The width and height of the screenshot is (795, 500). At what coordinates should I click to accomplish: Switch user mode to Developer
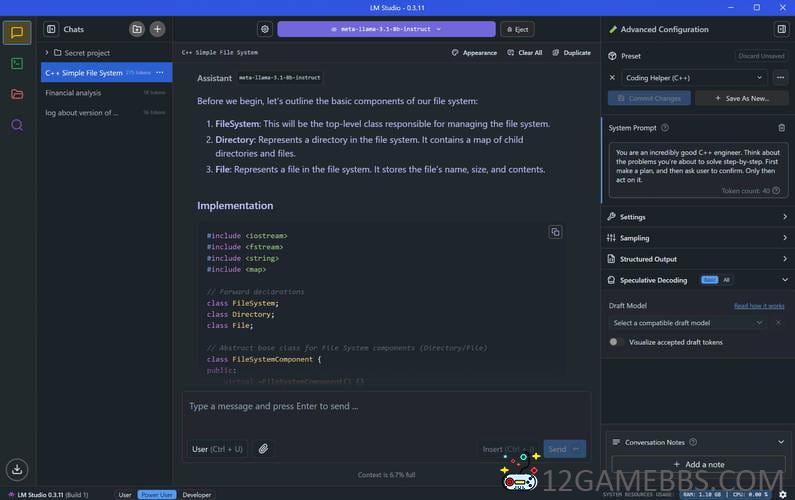tap(196, 494)
